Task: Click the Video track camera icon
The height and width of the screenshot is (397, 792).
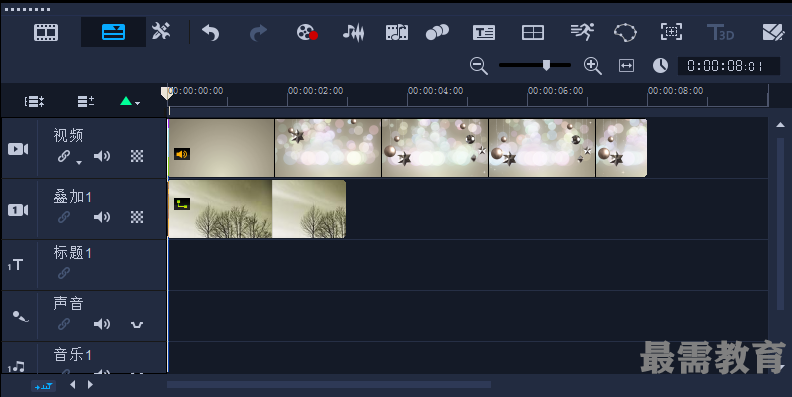Action: 18,149
